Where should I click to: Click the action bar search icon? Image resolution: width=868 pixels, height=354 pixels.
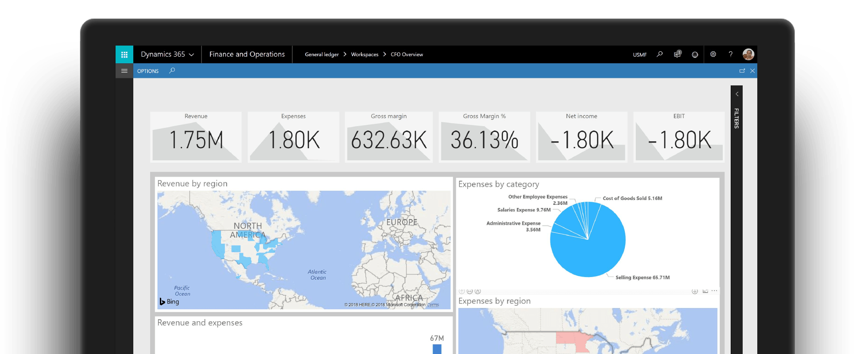tap(172, 71)
